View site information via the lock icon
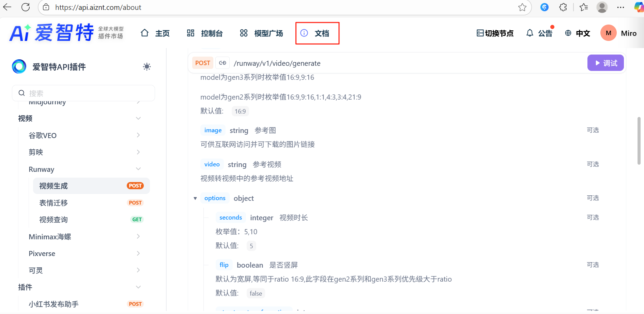Viewport: 644px width, 314px height. [46, 7]
